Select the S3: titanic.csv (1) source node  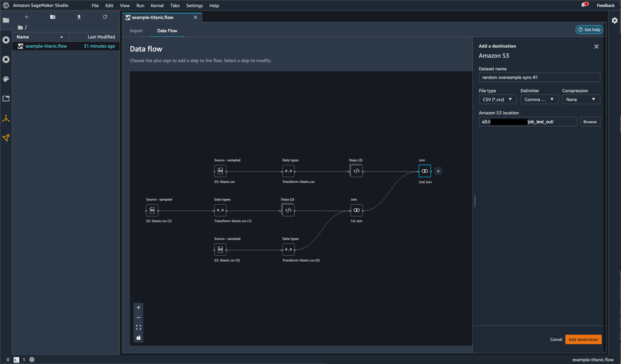152,210
